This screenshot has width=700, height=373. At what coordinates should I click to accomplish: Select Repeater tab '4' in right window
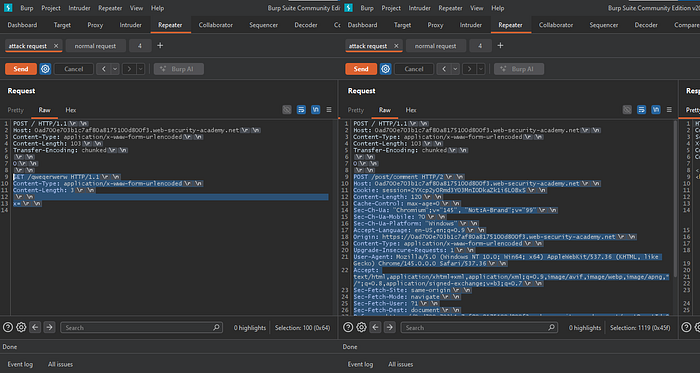coord(480,46)
